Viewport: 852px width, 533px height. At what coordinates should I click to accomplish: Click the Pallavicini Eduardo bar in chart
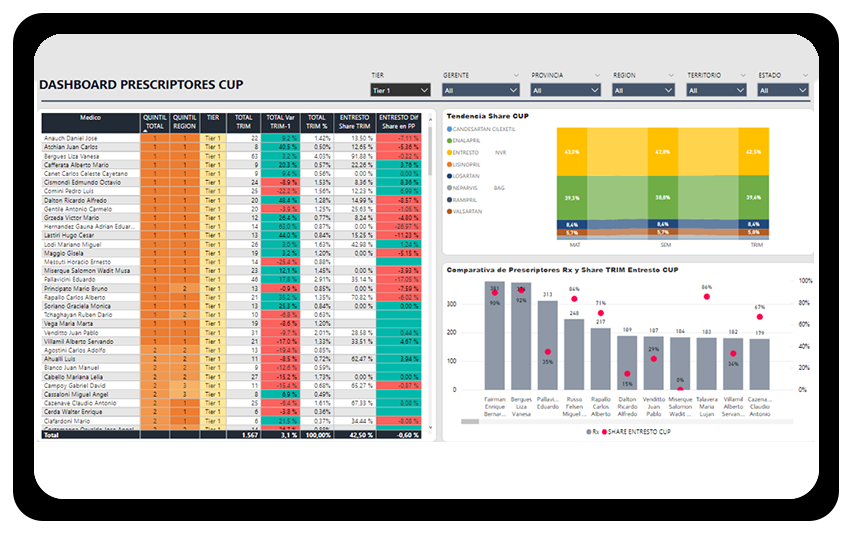point(547,345)
